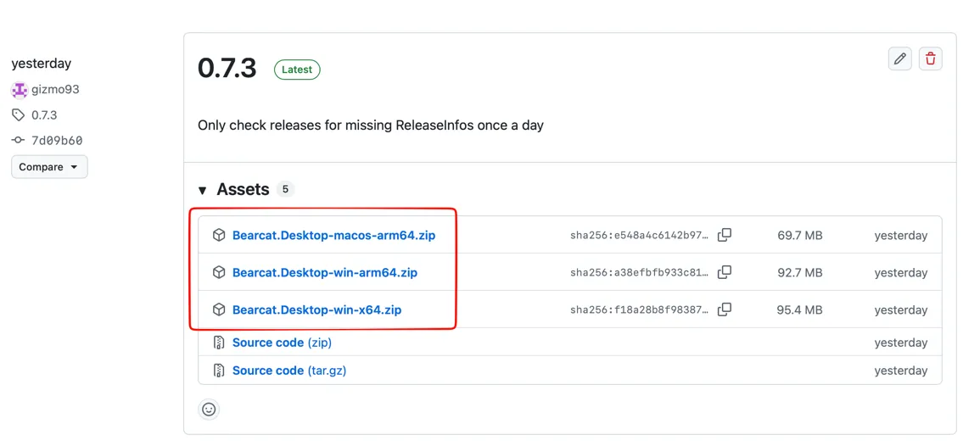Click the edit release pencil icon

pos(899,59)
